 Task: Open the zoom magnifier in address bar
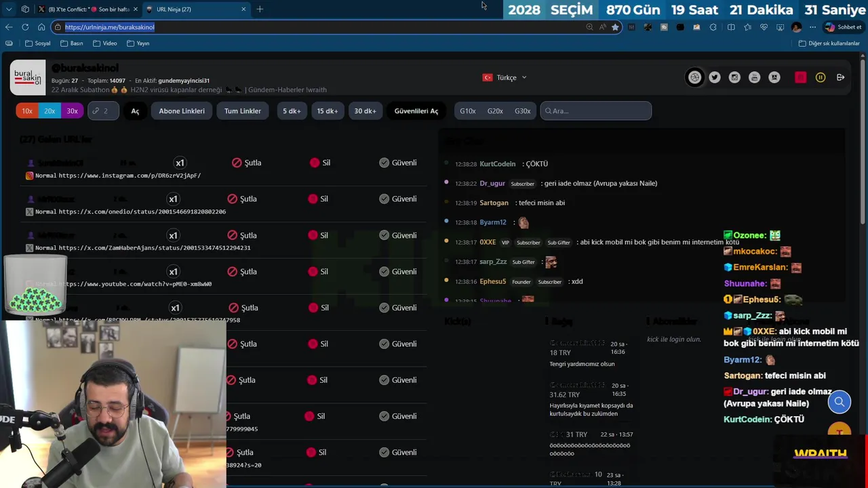coord(589,27)
